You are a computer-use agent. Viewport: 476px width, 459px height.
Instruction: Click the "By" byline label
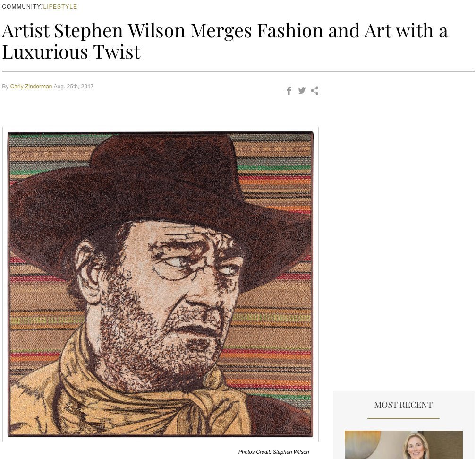(5, 87)
